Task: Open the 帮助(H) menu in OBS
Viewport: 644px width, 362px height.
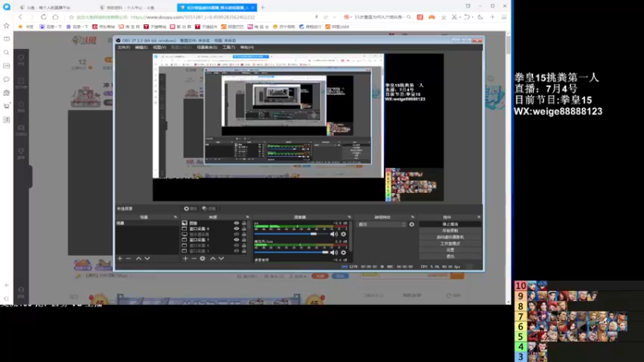Action: 247,47
